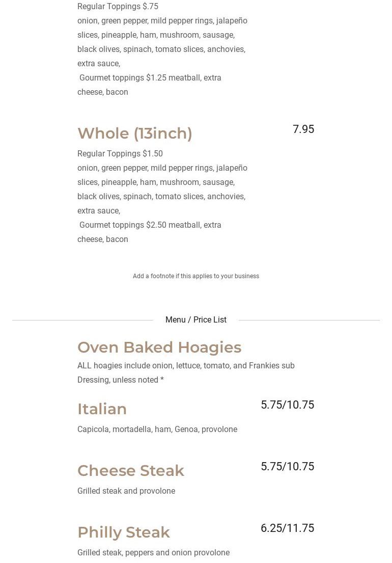Click the Dressing, unless noted * line

click(x=121, y=380)
